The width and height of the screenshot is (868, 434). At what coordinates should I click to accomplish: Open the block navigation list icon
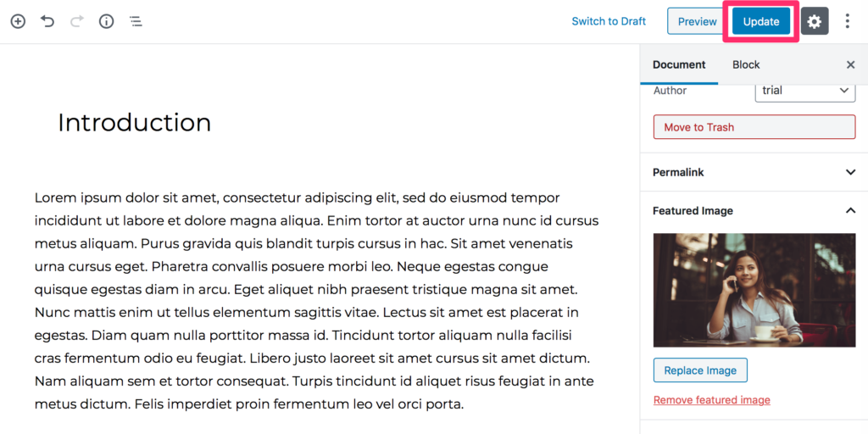136,21
